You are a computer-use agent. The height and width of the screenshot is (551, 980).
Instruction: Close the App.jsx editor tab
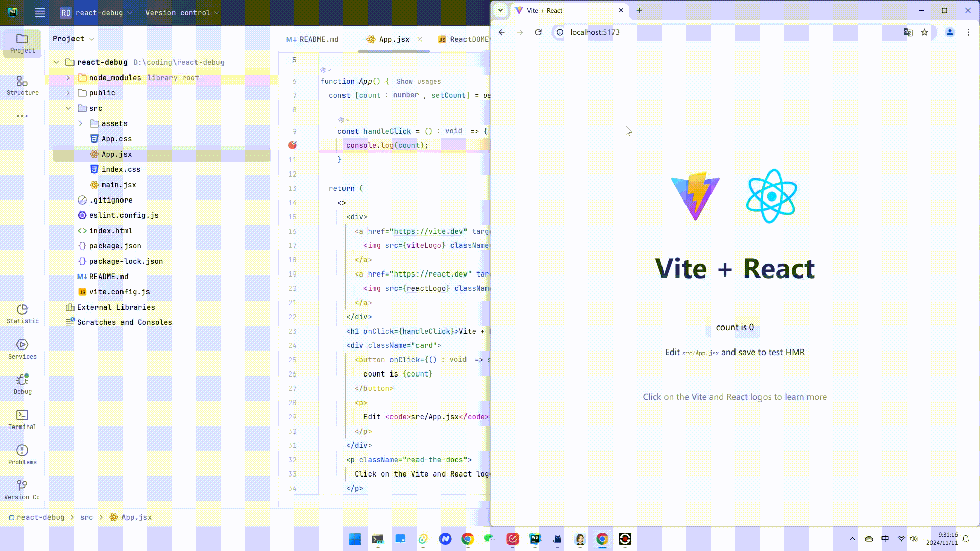tap(420, 39)
